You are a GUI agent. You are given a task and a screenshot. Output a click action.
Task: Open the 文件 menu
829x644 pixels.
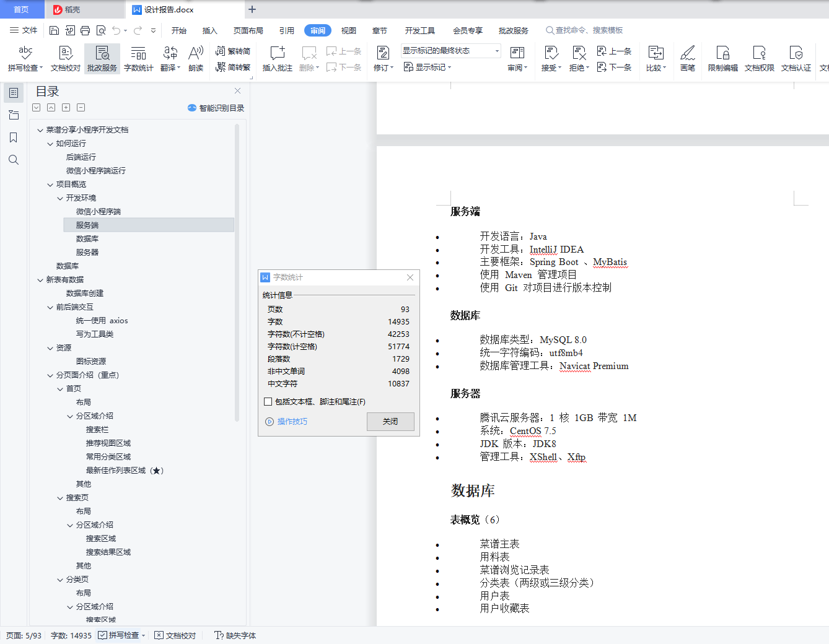24,30
